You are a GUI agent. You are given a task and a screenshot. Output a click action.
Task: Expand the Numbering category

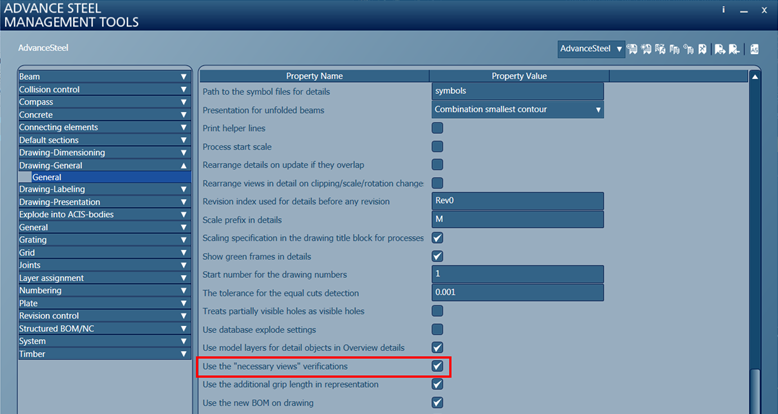point(105,290)
